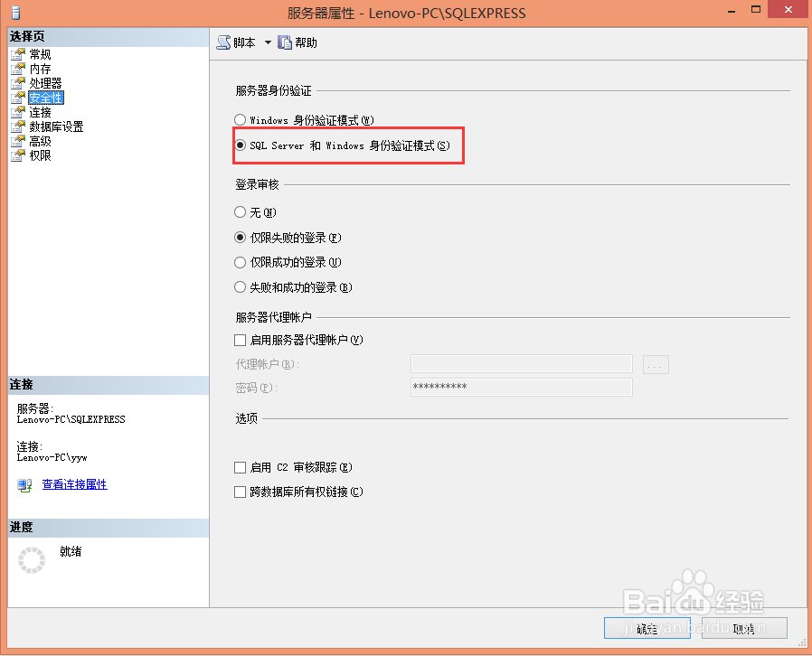Select 无 under 登录审核
812x656 pixels.
tap(240, 212)
